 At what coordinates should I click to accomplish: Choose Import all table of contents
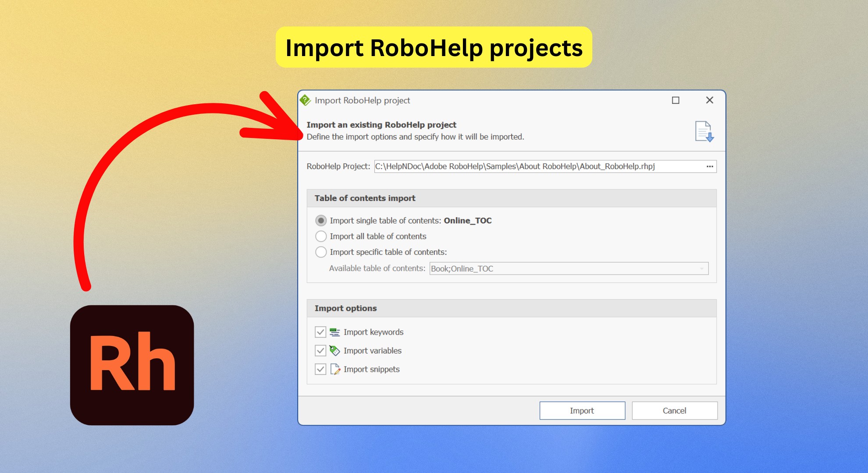tap(320, 236)
